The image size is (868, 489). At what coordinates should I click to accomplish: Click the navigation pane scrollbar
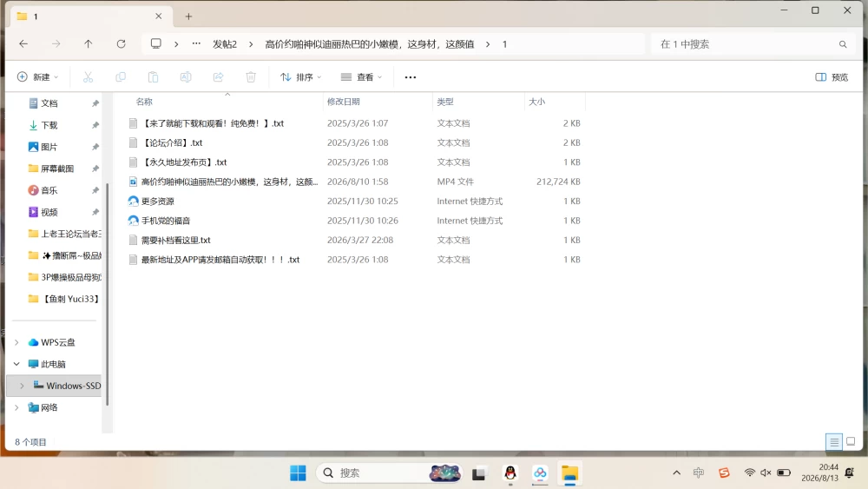[106, 294]
